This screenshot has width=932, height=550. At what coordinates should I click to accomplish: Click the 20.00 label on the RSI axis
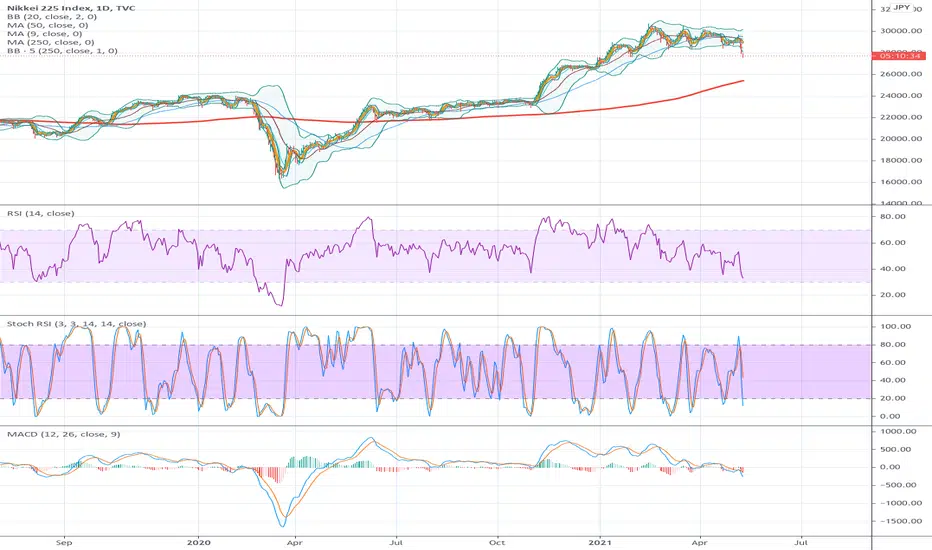pyautogui.click(x=893, y=295)
